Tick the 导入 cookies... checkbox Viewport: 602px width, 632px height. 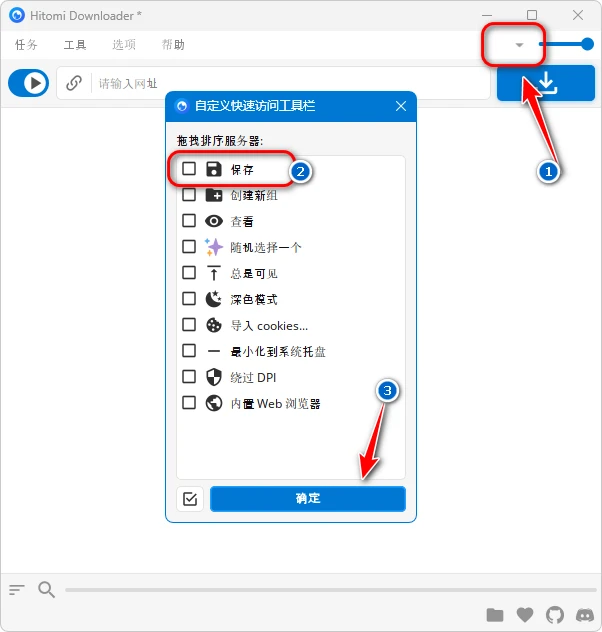tap(189, 324)
